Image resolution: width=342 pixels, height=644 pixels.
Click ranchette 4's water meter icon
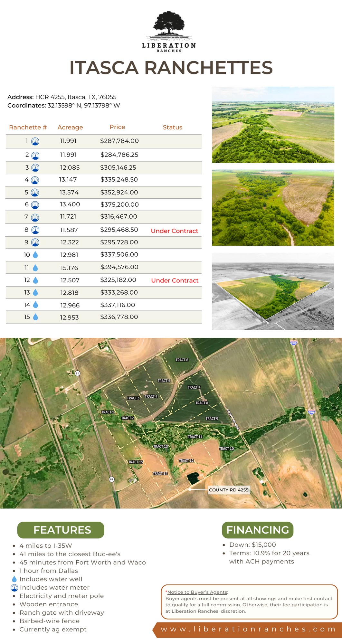tap(35, 180)
